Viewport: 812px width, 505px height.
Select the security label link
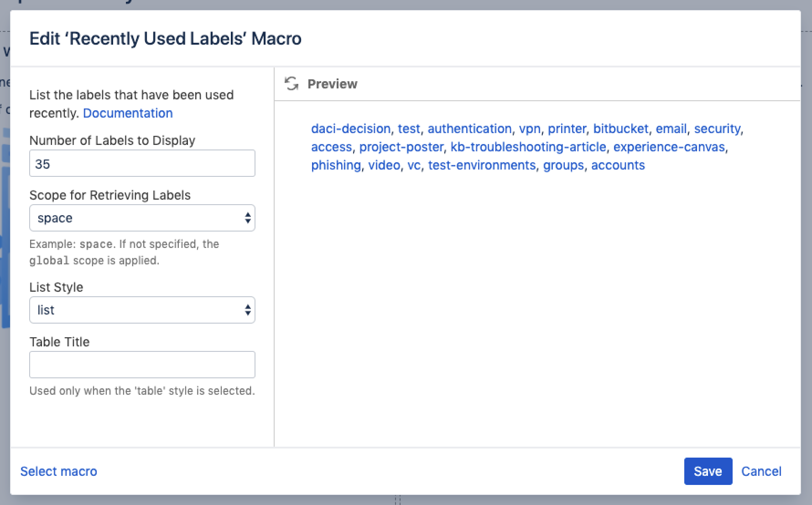pyautogui.click(x=717, y=129)
